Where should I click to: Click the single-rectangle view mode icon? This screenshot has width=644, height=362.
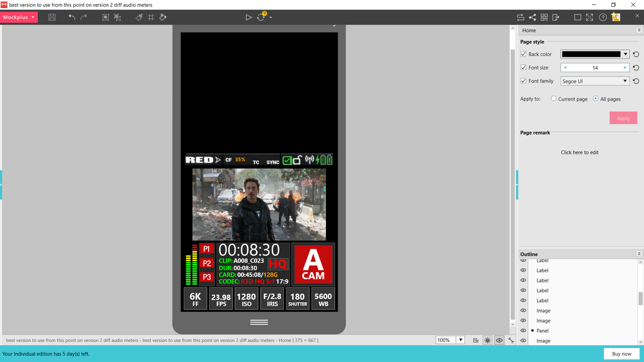point(578,17)
